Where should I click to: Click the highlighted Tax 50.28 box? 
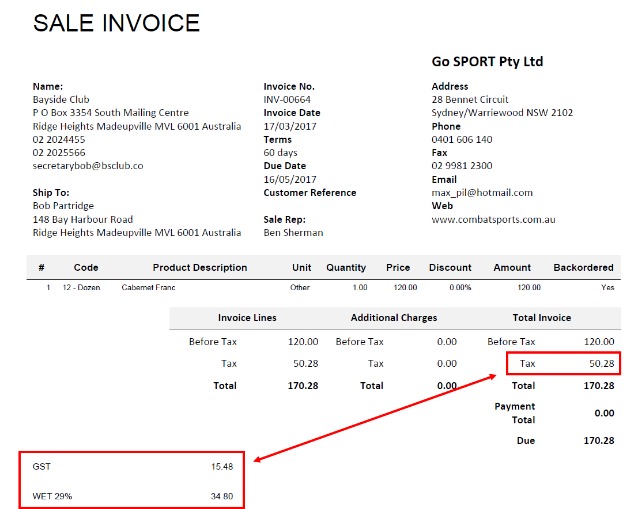[x=563, y=364]
